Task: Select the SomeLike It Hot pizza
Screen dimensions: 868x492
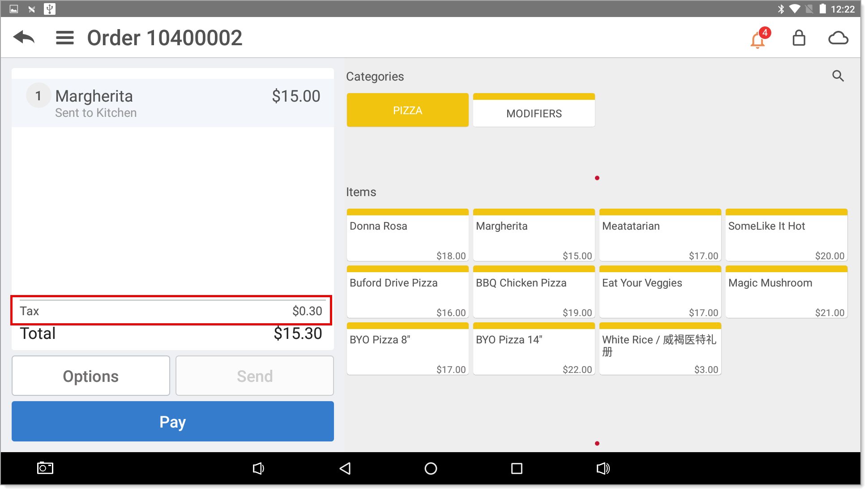Action: pyautogui.click(x=787, y=235)
